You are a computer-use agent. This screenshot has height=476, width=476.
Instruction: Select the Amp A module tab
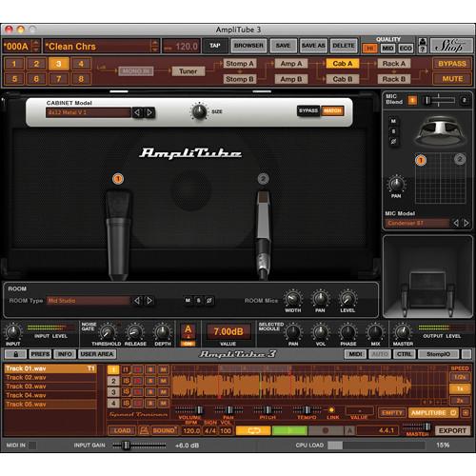pos(291,64)
